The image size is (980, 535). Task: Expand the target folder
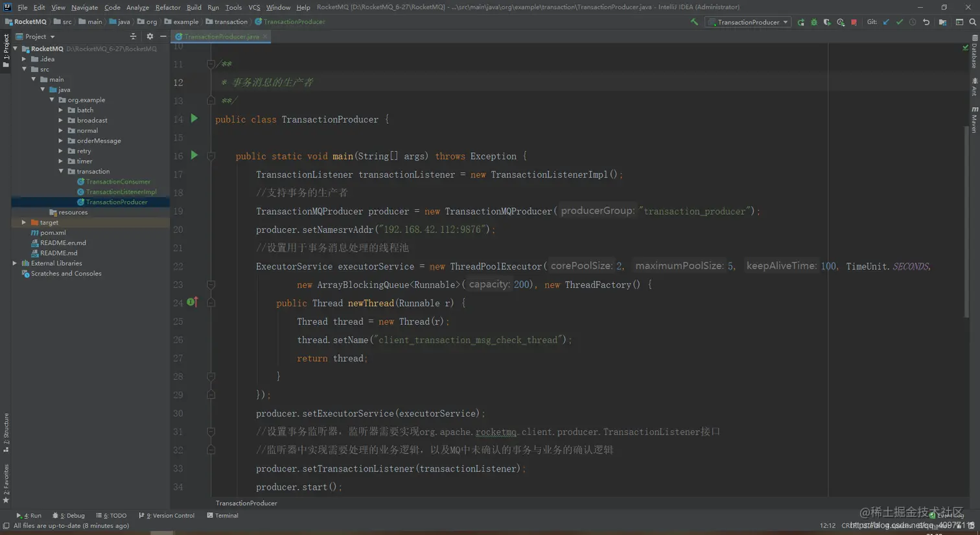pyautogui.click(x=25, y=222)
